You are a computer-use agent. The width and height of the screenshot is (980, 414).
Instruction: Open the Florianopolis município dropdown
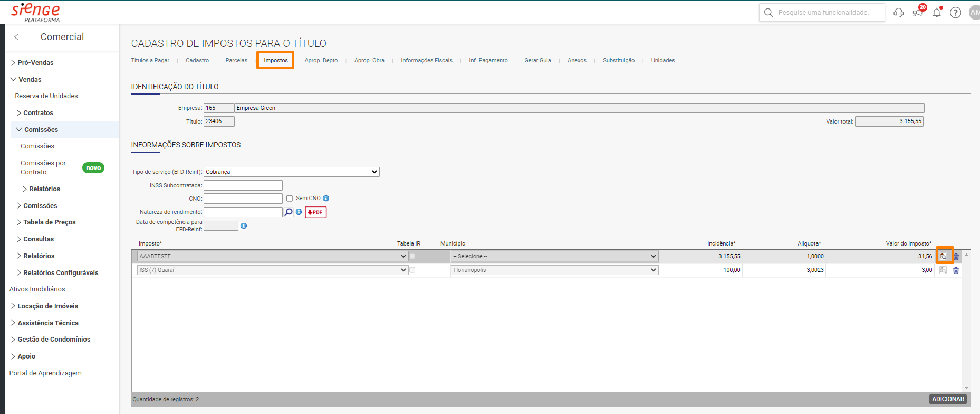(554, 270)
